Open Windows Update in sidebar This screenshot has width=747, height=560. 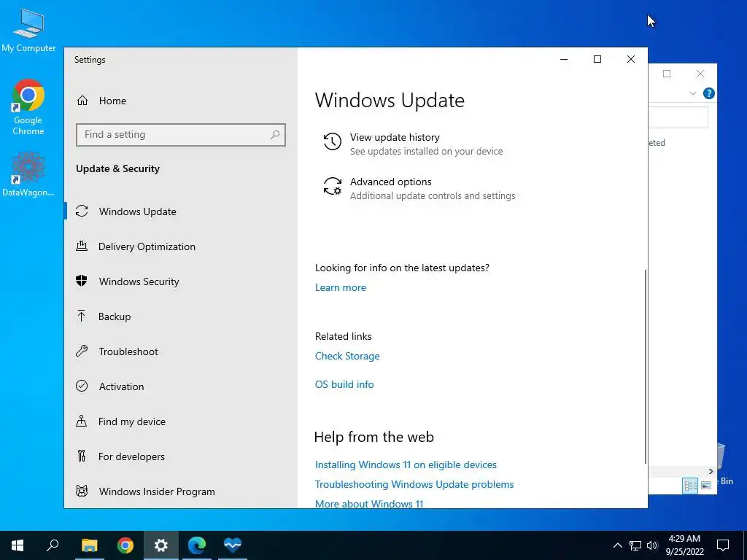click(137, 211)
